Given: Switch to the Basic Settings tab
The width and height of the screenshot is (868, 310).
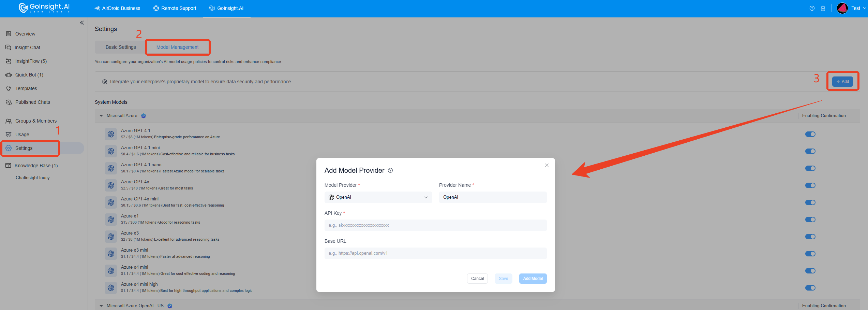Looking at the screenshot, I should (121, 47).
